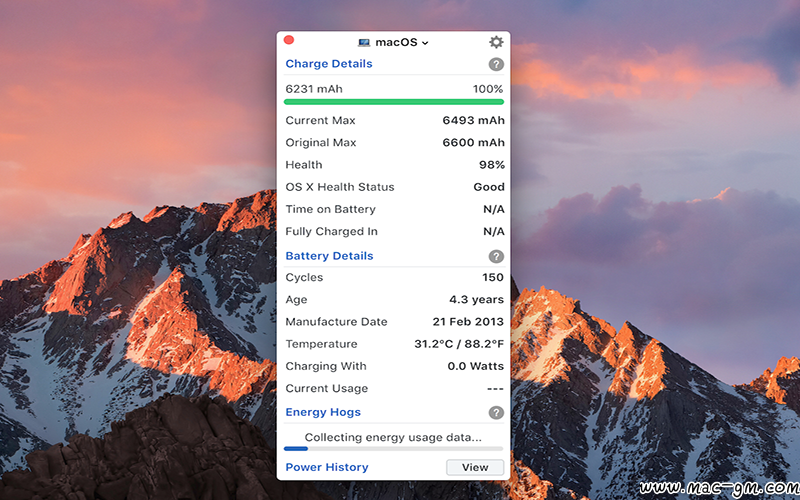Image resolution: width=800 pixels, height=500 pixels.
Task: Click the 6600 mAh value
Action: (x=473, y=142)
